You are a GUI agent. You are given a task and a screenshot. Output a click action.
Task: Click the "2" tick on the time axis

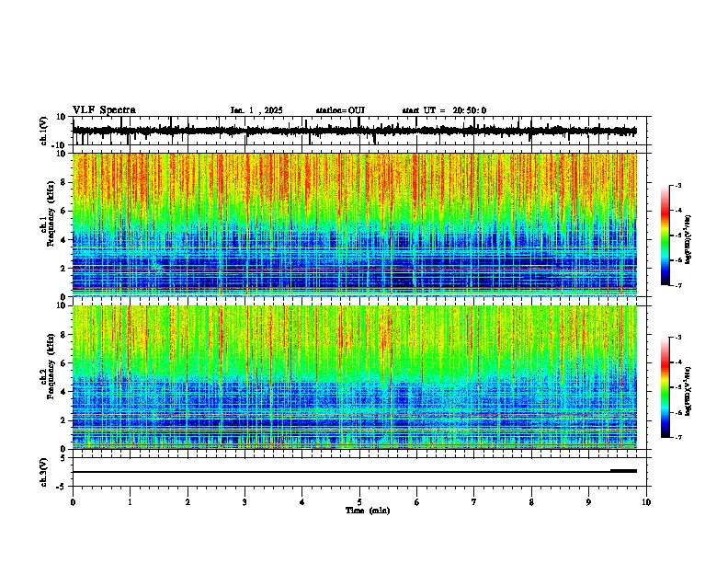coord(188,502)
